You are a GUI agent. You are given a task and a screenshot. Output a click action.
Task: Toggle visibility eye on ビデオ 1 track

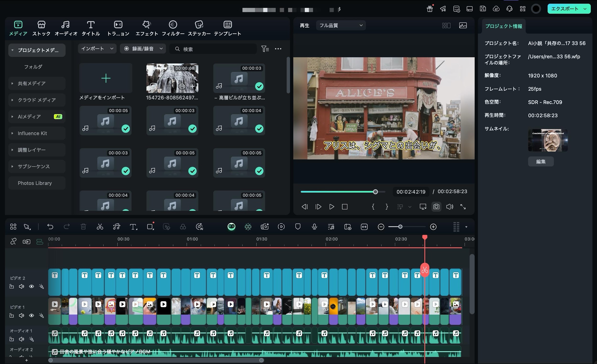pos(32,316)
